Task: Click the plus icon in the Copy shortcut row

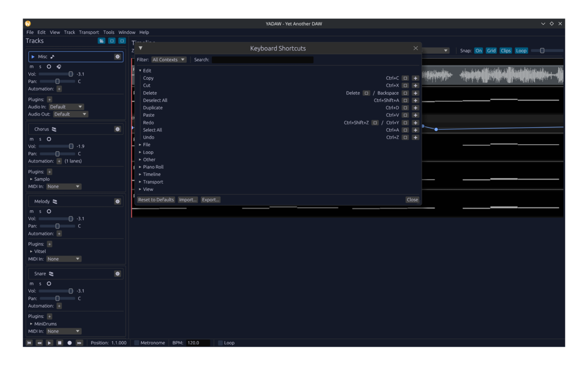Action: (x=415, y=78)
